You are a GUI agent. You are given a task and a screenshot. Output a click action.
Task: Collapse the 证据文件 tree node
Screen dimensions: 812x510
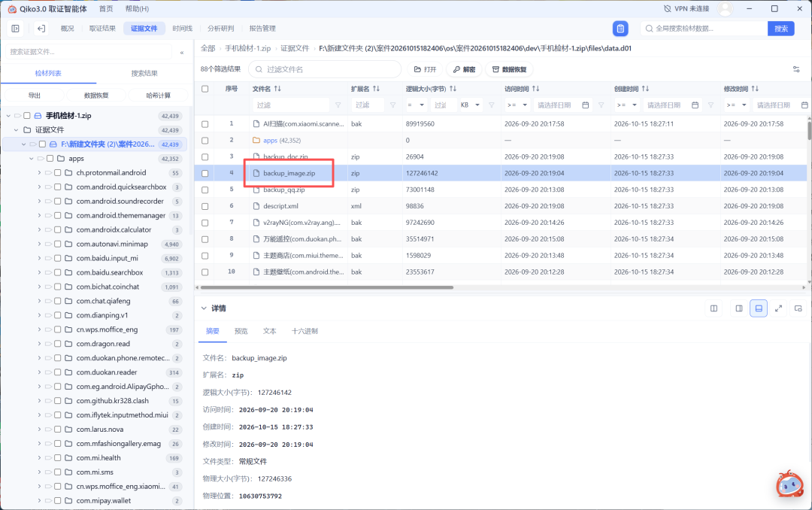coord(16,130)
